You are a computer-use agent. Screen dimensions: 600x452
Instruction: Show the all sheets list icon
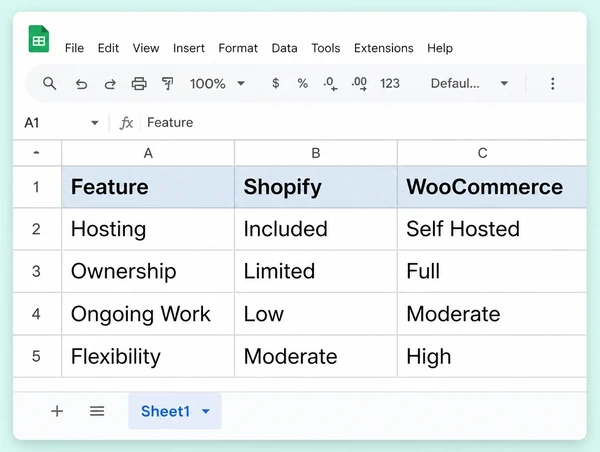pyautogui.click(x=97, y=411)
